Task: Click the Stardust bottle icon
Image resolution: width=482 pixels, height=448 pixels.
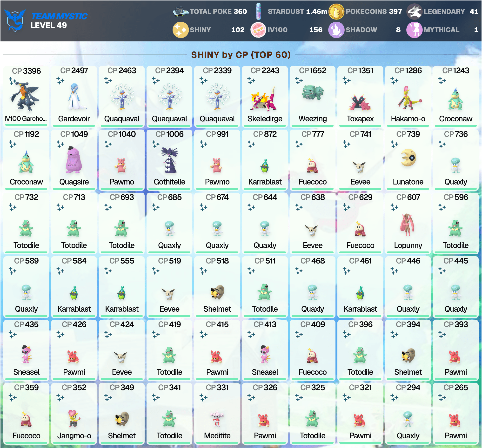Action: pos(259,11)
